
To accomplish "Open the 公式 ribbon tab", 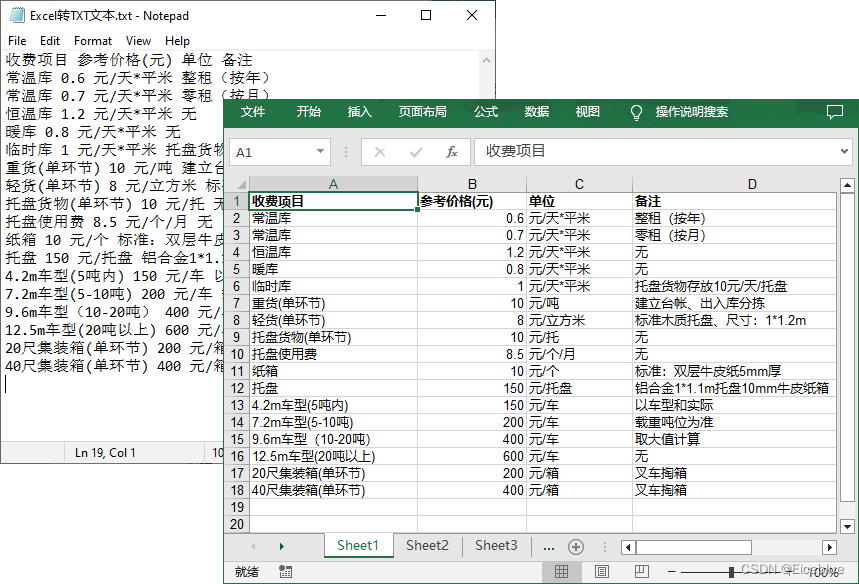I will tap(486, 112).
